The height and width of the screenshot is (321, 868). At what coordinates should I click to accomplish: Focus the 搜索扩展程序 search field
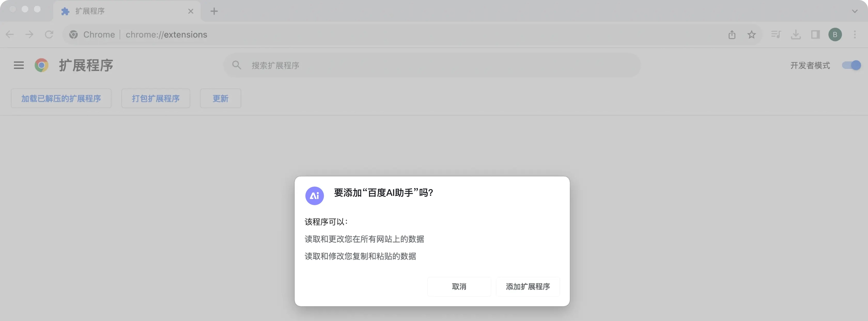[432, 65]
